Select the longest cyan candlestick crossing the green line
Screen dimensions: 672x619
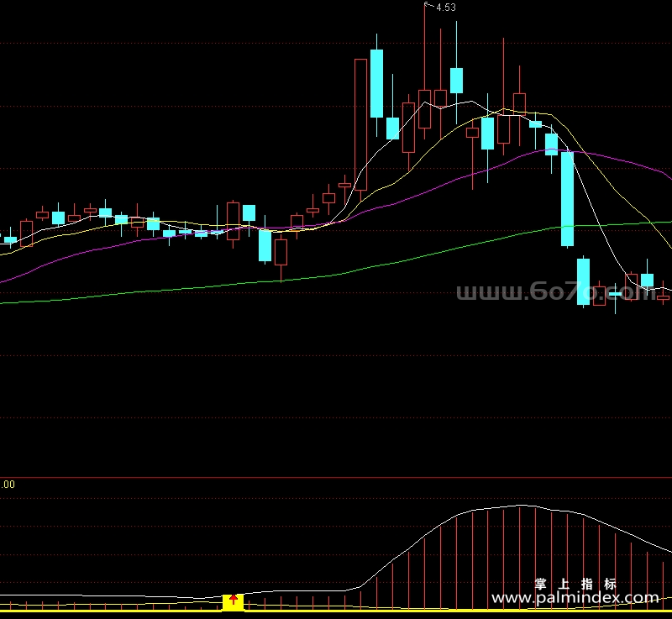tap(568, 199)
